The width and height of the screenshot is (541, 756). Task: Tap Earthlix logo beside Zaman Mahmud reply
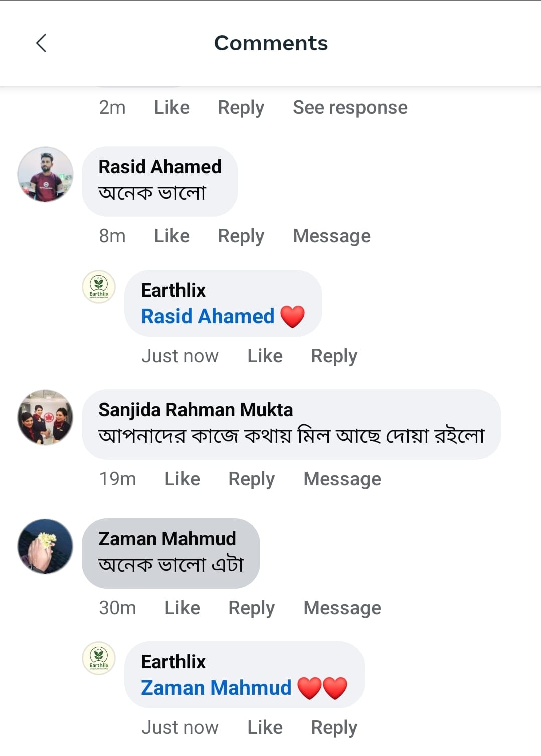click(x=99, y=658)
